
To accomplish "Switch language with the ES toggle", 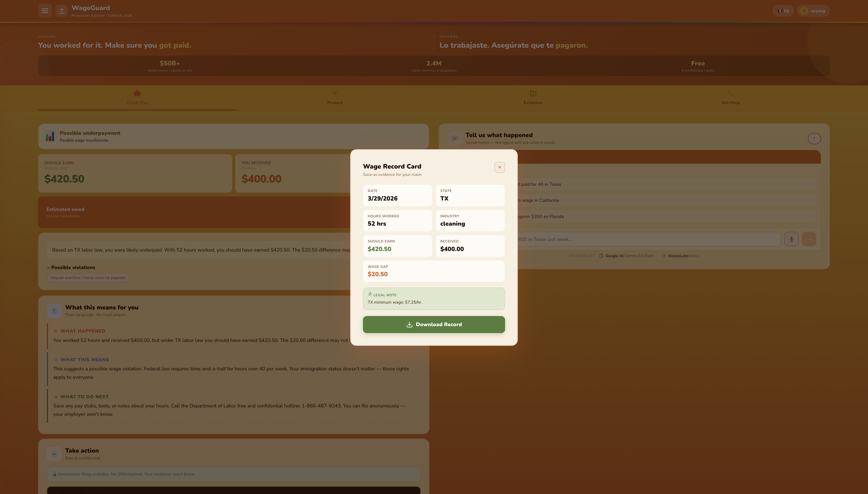I will click(x=783, y=11).
